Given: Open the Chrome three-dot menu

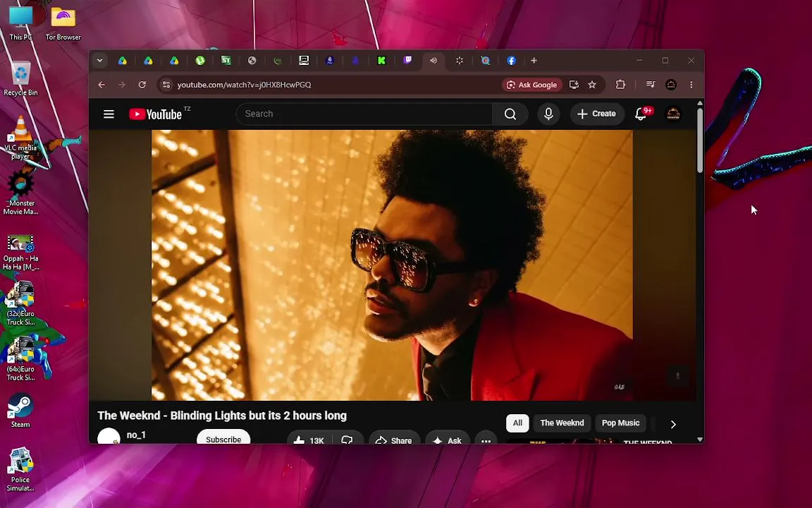Looking at the screenshot, I should [691, 85].
